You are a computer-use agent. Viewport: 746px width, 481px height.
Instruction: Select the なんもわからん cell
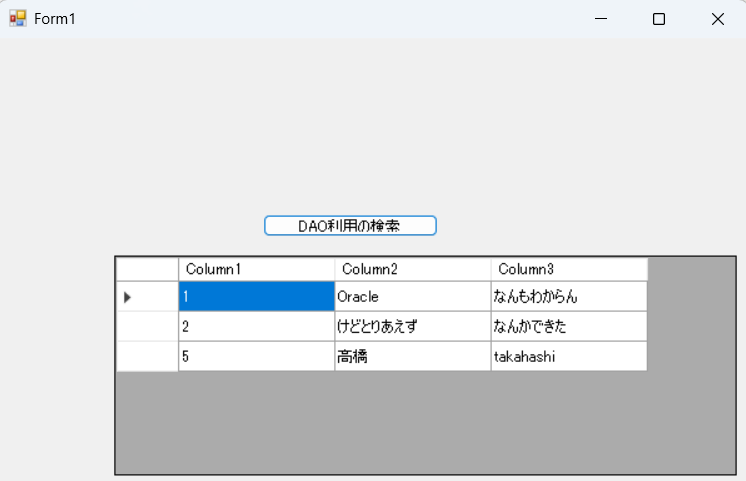point(569,296)
